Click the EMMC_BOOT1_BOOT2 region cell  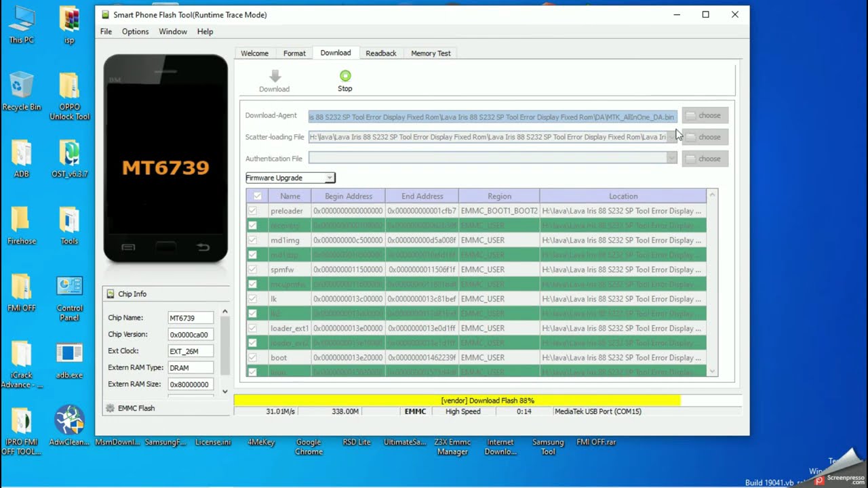click(499, 211)
